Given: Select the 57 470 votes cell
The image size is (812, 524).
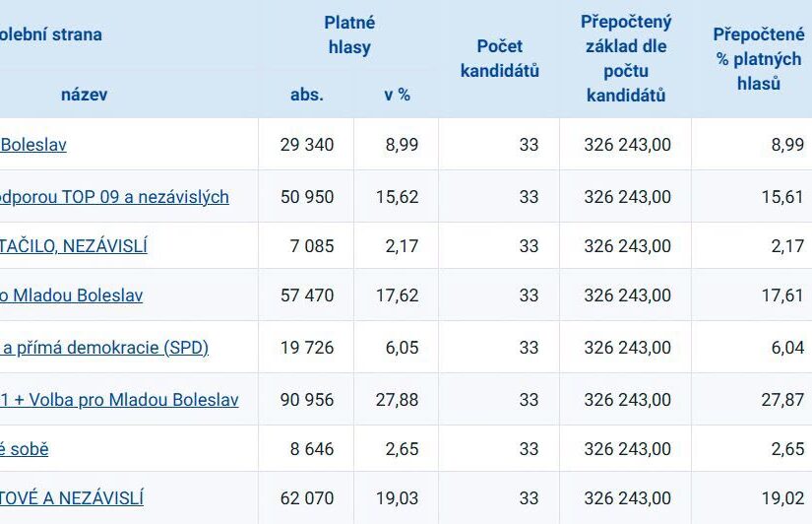Looking at the screenshot, I should point(306,295).
